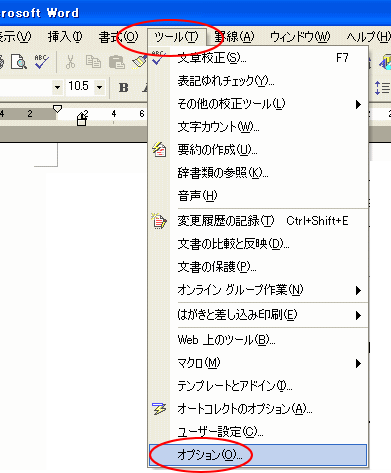This screenshot has width=391, height=473.
Task: Open the ヘルプ(H) menu
Action: 368,37
